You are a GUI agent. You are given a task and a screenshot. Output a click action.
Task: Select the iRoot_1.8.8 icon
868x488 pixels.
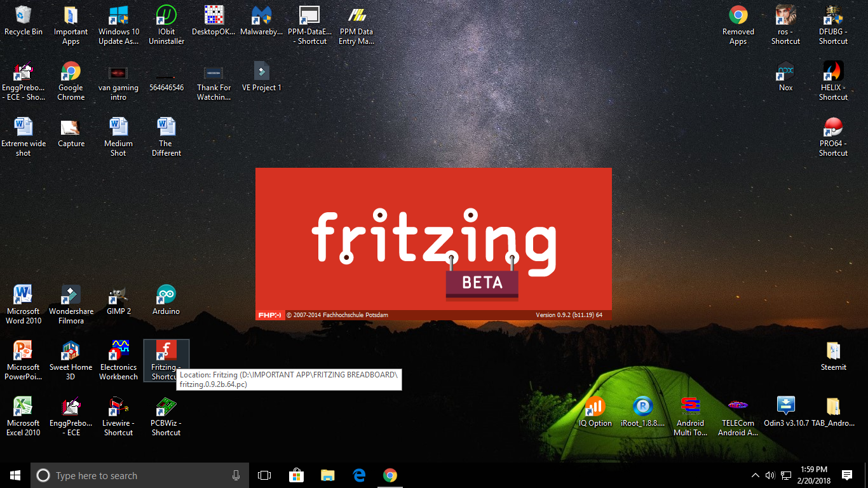tap(642, 412)
